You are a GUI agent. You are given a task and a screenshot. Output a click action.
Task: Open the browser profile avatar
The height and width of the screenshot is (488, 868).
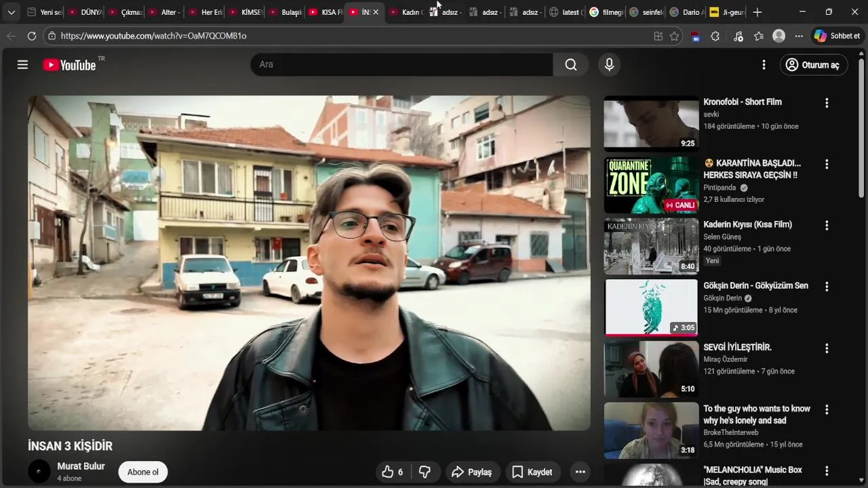click(x=778, y=36)
